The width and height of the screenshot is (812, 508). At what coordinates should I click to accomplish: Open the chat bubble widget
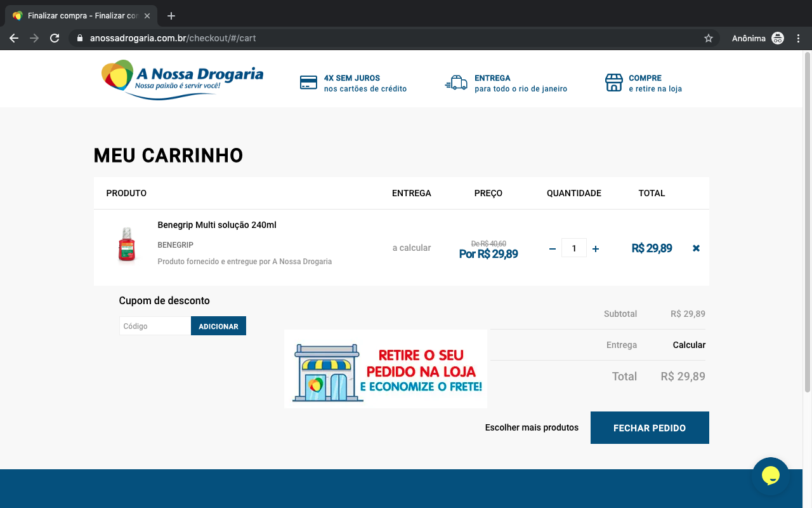point(770,476)
